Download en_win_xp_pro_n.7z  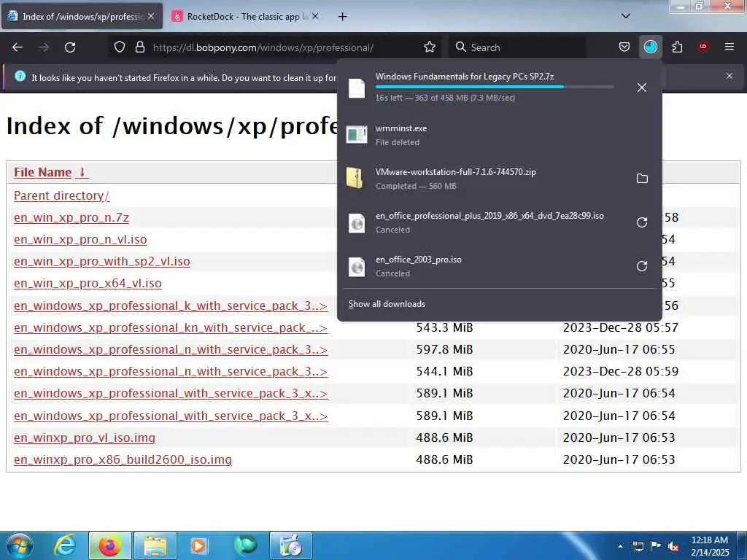coord(71,217)
